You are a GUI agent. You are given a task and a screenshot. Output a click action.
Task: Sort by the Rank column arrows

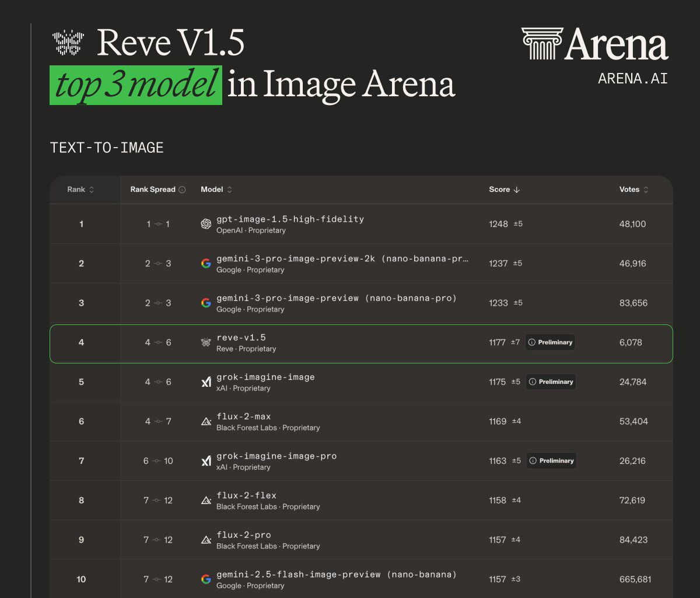coord(92,190)
